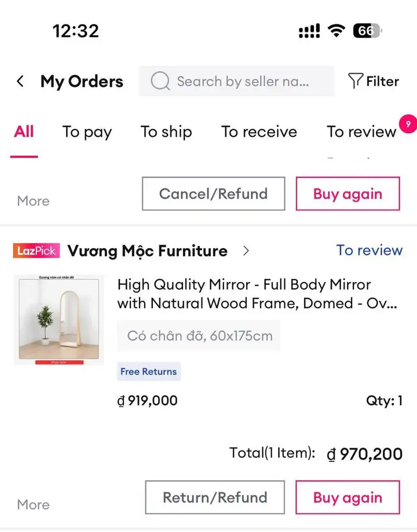Image resolution: width=417 pixels, height=532 pixels.
Task: Tap the LazPick badge icon
Action: click(36, 251)
